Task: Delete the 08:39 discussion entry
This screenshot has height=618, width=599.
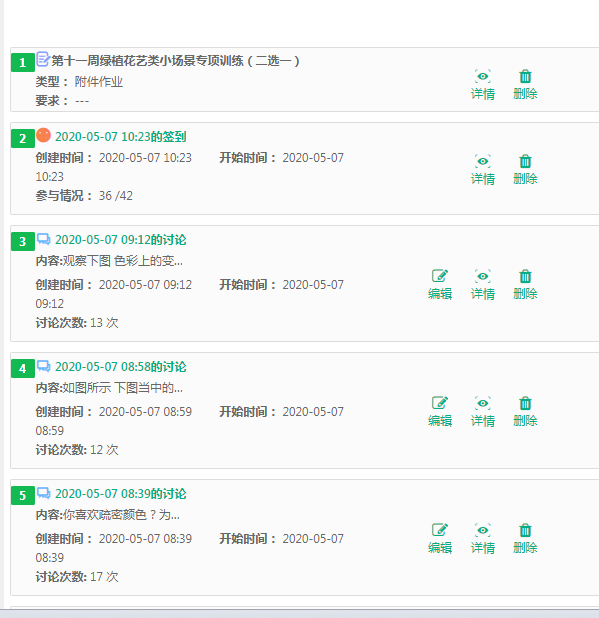Action: pyautogui.click(x=525, y=539)
